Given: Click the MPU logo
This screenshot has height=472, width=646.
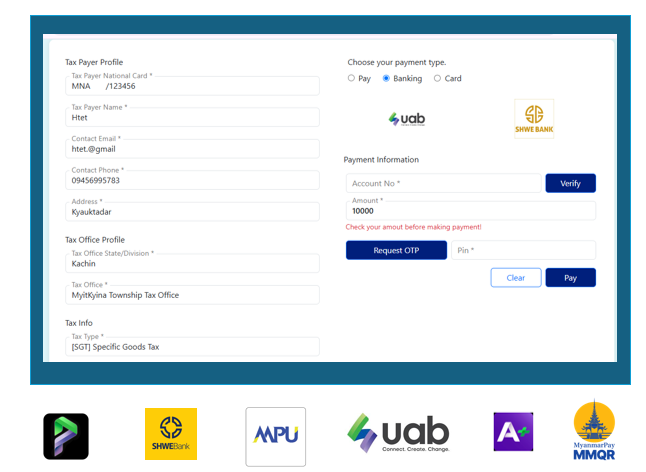Looking at the screenshot, I should click(x=276, y=436).
